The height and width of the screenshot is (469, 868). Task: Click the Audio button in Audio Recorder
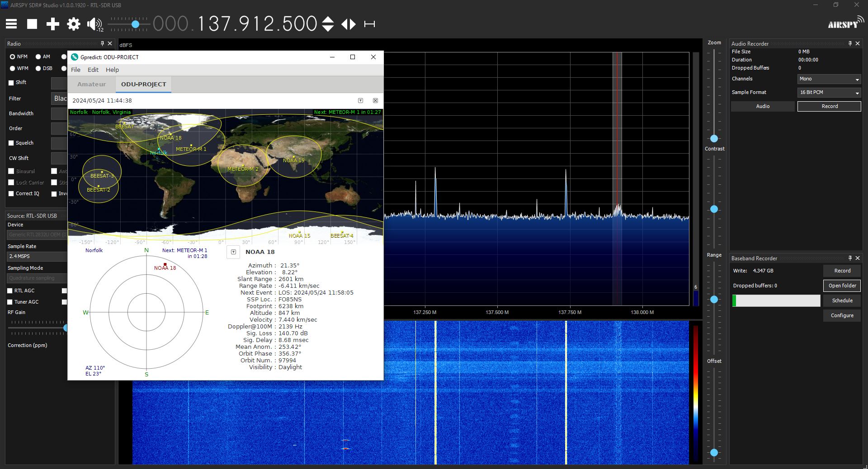pyautogui.click(x=763, y=106)
